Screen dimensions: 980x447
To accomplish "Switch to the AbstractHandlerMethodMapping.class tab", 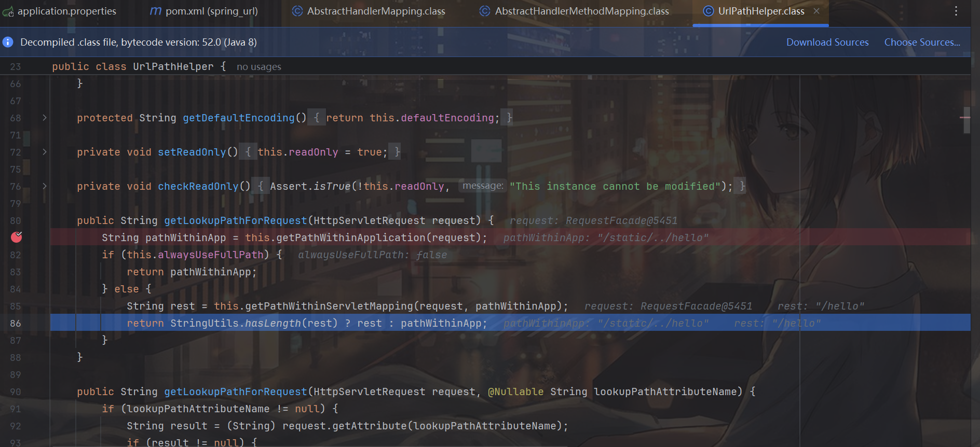I will [x=581, y=11].
